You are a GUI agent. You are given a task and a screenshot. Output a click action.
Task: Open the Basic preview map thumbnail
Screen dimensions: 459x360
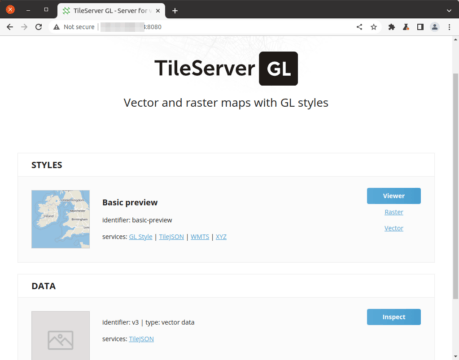pos(61,219)
